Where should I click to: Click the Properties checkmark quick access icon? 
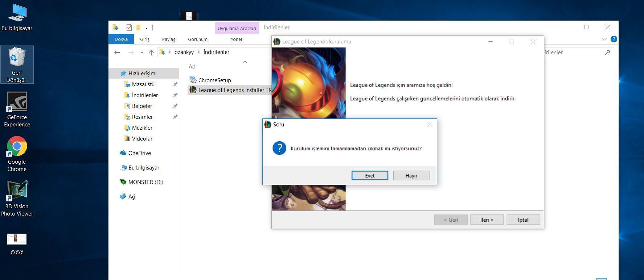(x=129, y=28)
